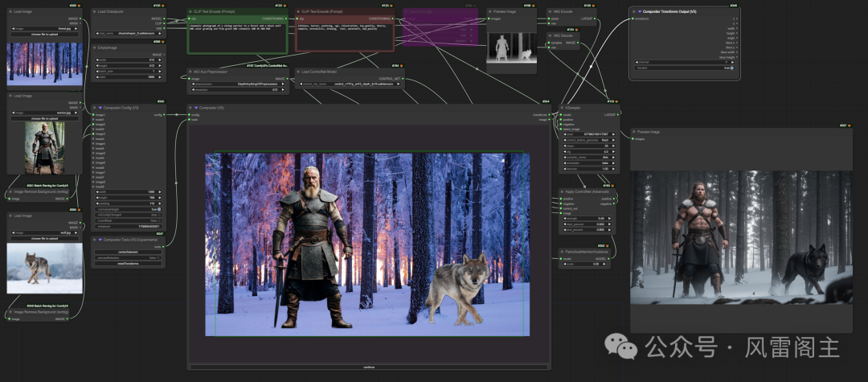Screen dimensions: 868x382
Task: Click fox badge above the green CLIP Text Encode
Action: pos(287,6)
